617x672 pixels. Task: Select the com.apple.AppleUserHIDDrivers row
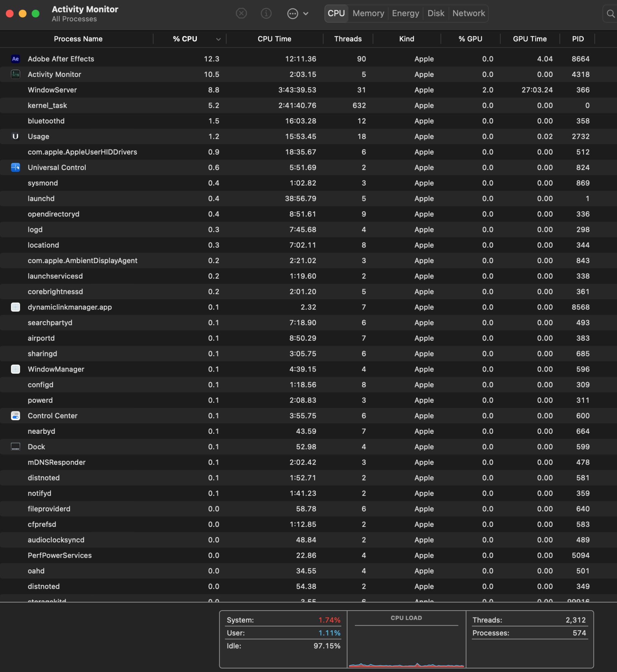point(308,152)
